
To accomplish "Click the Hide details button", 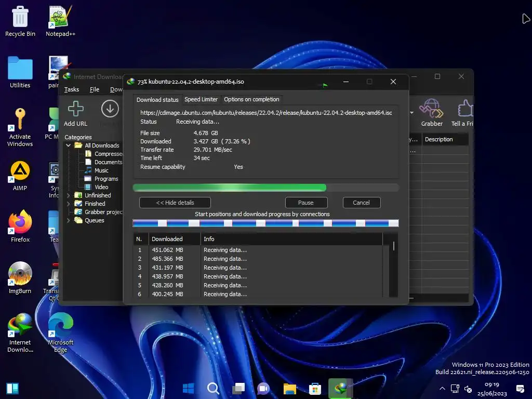I will coord(175,203).
